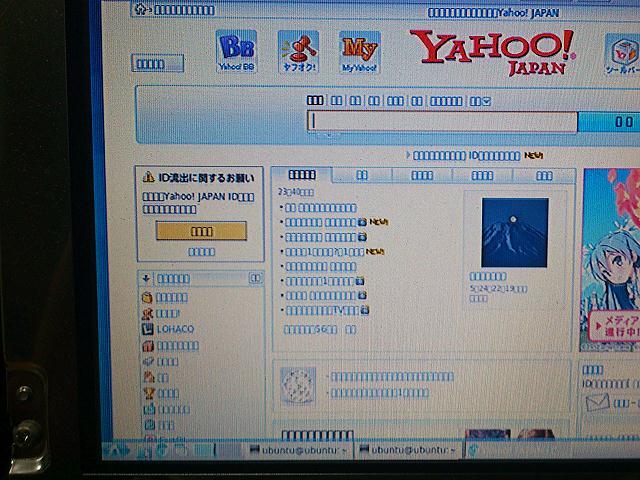This screenshot has height=480, width=640.
Task: Click the blue search button beside the search field
Action: (x=609, y=122)
